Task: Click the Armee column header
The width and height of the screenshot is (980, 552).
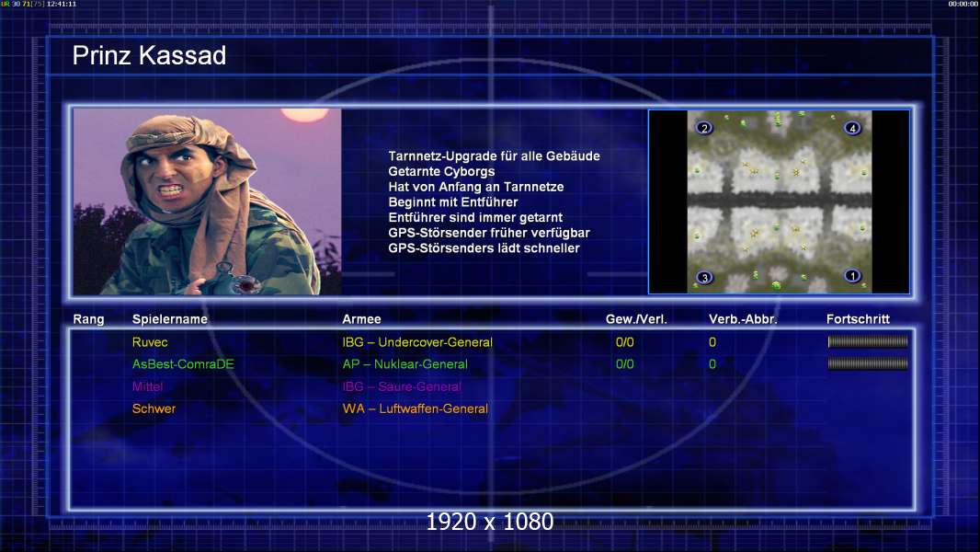Action: 362,319
